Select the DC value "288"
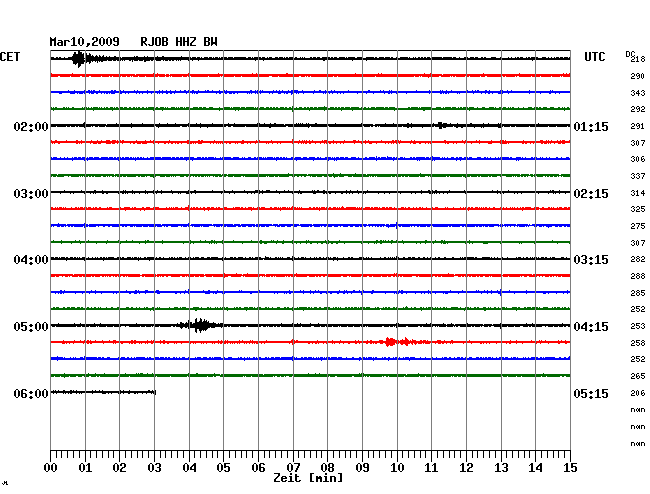 coord(638,276)
